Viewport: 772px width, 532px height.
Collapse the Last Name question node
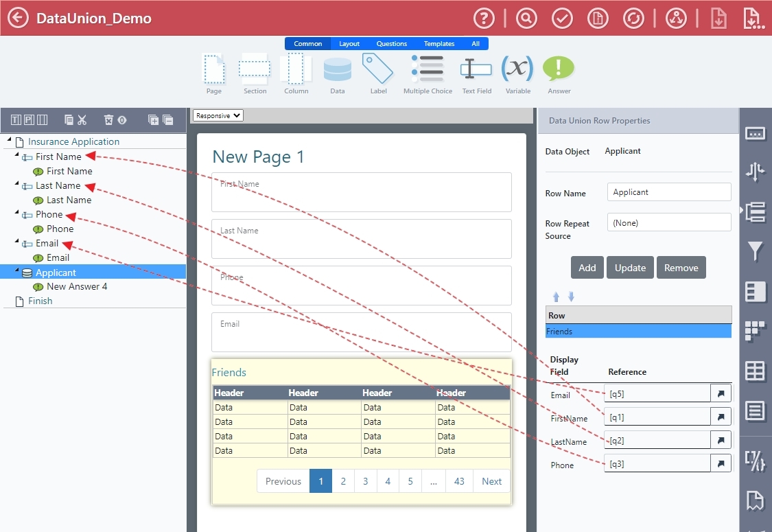coord(16,184)
